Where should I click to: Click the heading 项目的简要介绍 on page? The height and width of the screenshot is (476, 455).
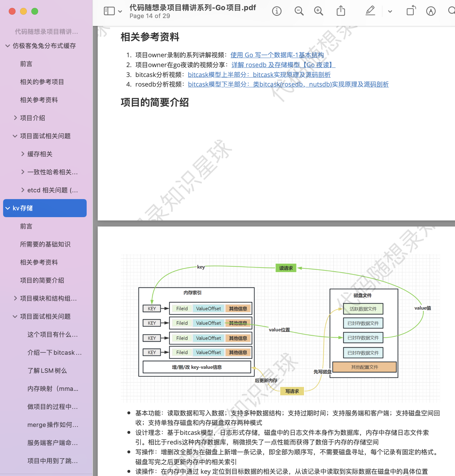pyautogui.click(x=155, y=102)
